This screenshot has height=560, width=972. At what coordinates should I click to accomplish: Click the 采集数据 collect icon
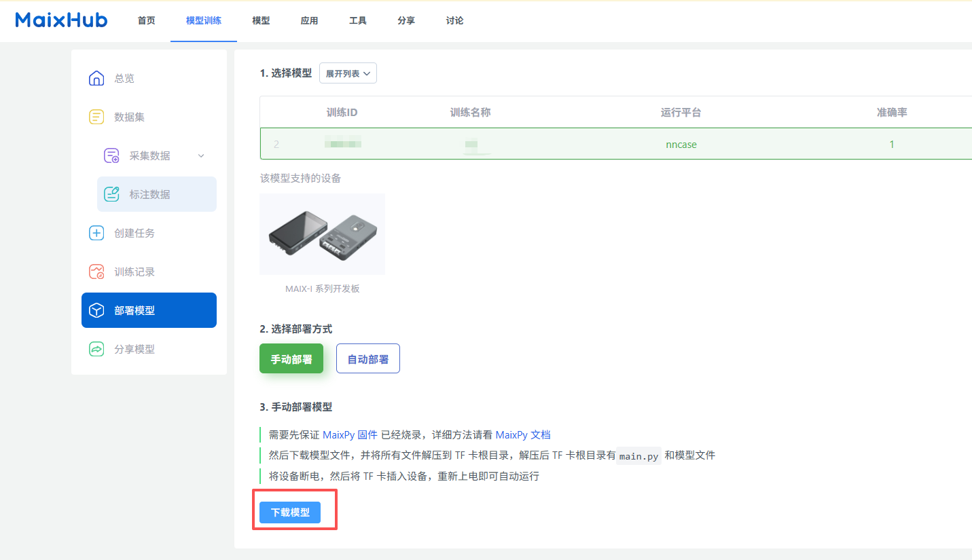click(111, 156)
